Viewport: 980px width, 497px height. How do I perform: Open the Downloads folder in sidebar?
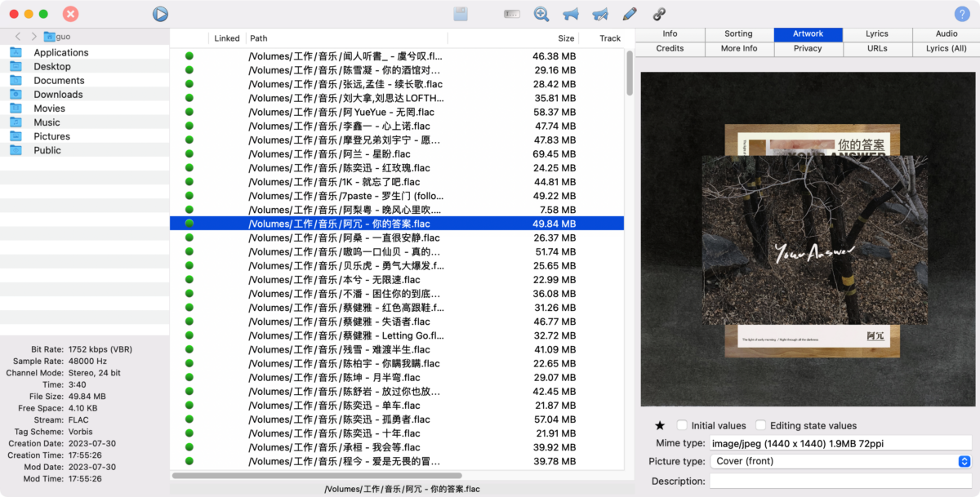(58, 95)
